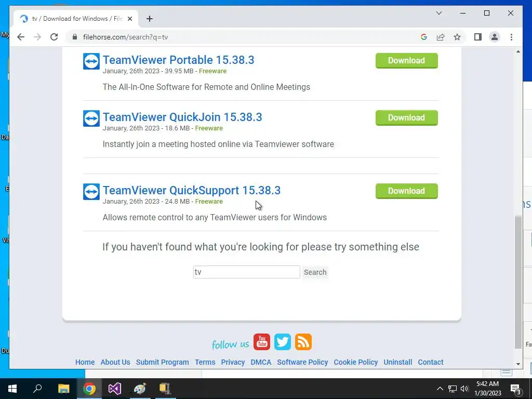Click the 'Freeware' label under TeamViewer QuickJoin
This screenshot has width=532, height=399.
point(209,128)
